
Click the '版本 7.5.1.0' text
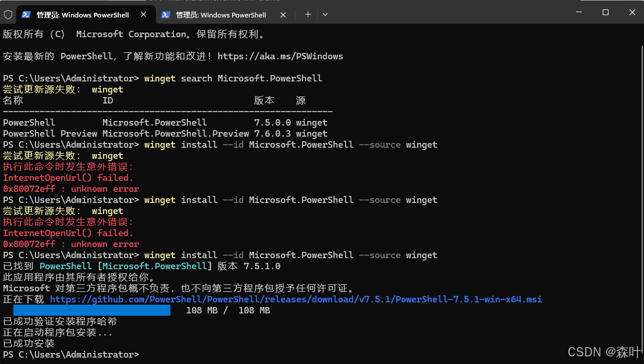pyautogui.click(x=249, y=266)
